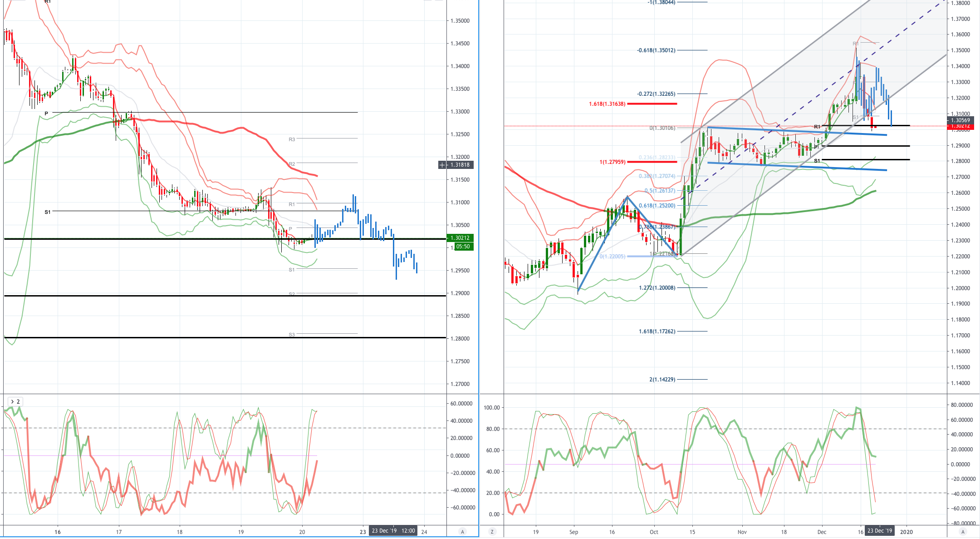Select the bold P pivot label on left chart

(x=46, y=114)
